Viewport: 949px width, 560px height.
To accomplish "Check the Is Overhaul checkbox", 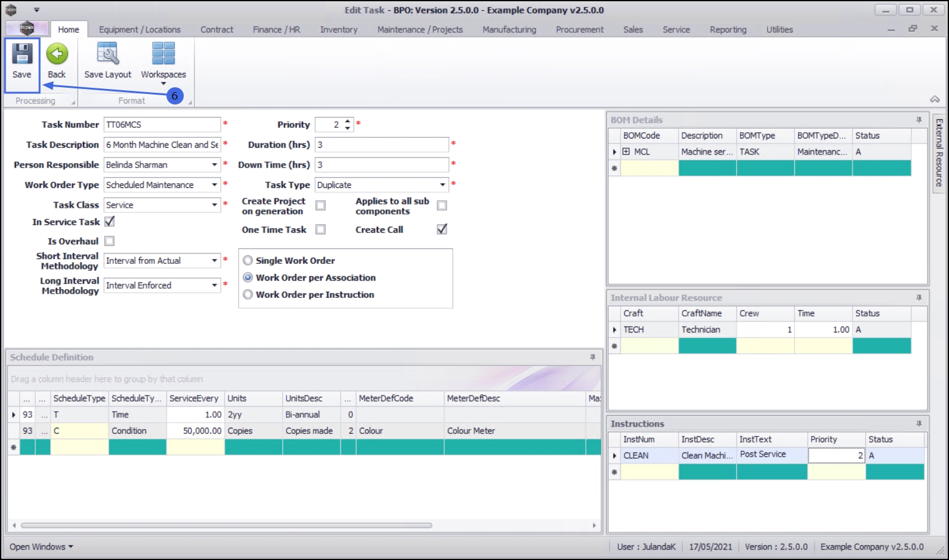I will click(109, 241).
